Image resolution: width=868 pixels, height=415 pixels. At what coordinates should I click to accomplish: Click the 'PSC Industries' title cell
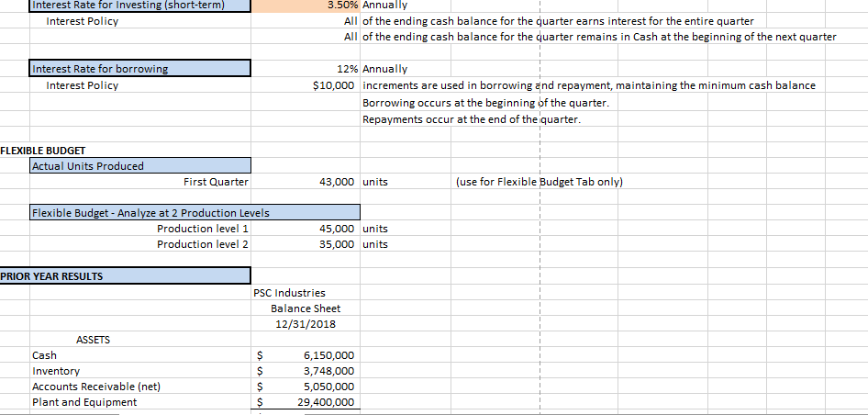pos(290,293)
